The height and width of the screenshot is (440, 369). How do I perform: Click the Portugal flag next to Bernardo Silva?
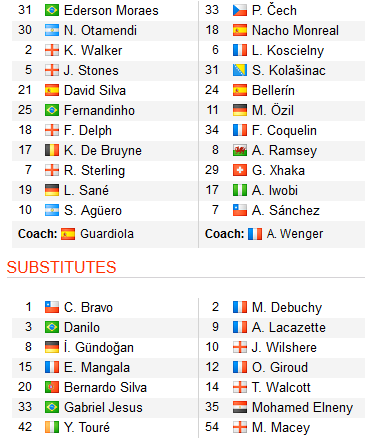52,387
